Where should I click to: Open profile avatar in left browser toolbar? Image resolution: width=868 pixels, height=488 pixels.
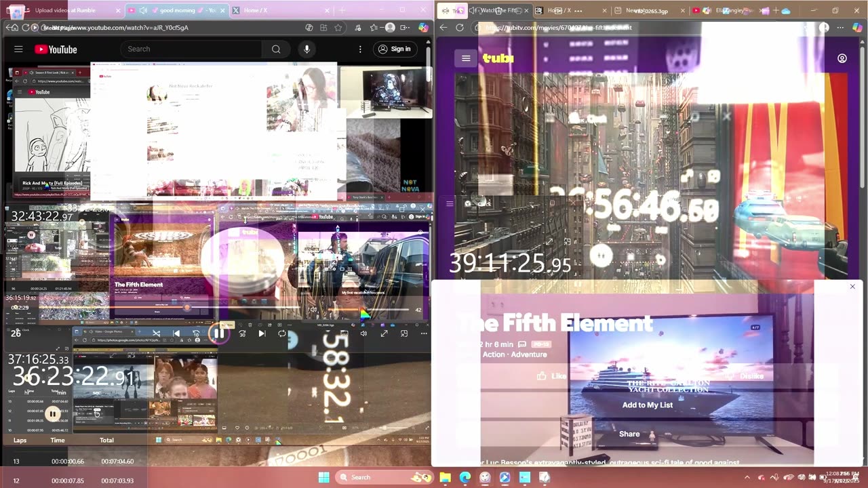pyautogui.click(x=390, y=28)
